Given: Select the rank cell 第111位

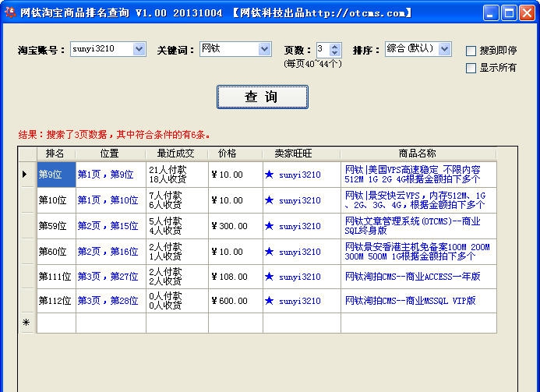Looking at the screenshot, I should pyautogui.click(x=56, y=277).
